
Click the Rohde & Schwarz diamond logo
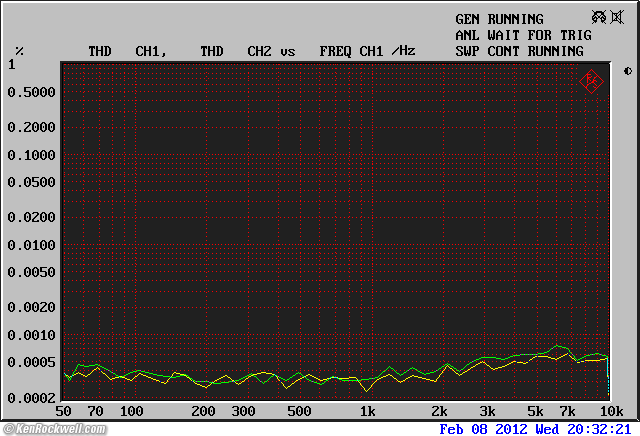click(x=591, y=80)
